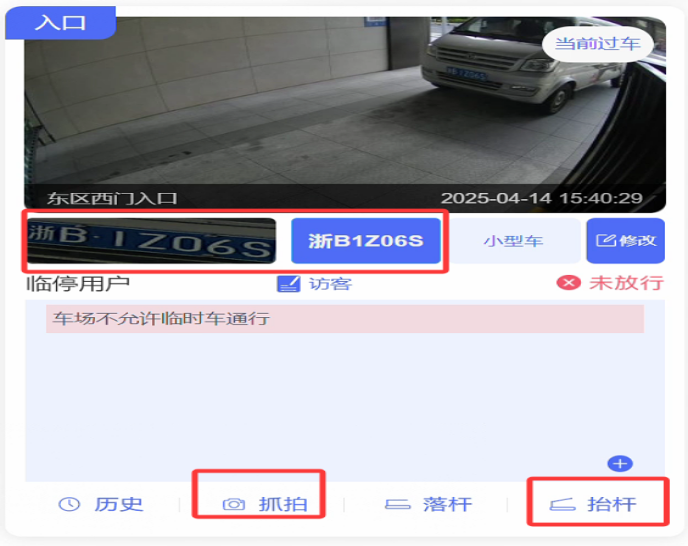Lower the gate with 落杆
688x546 pixels.
428,504
